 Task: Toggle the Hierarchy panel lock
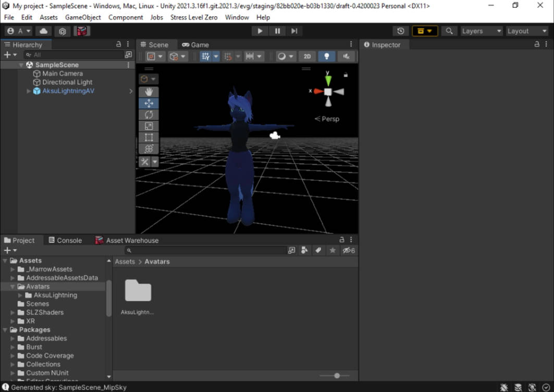(x=119, y=44)
